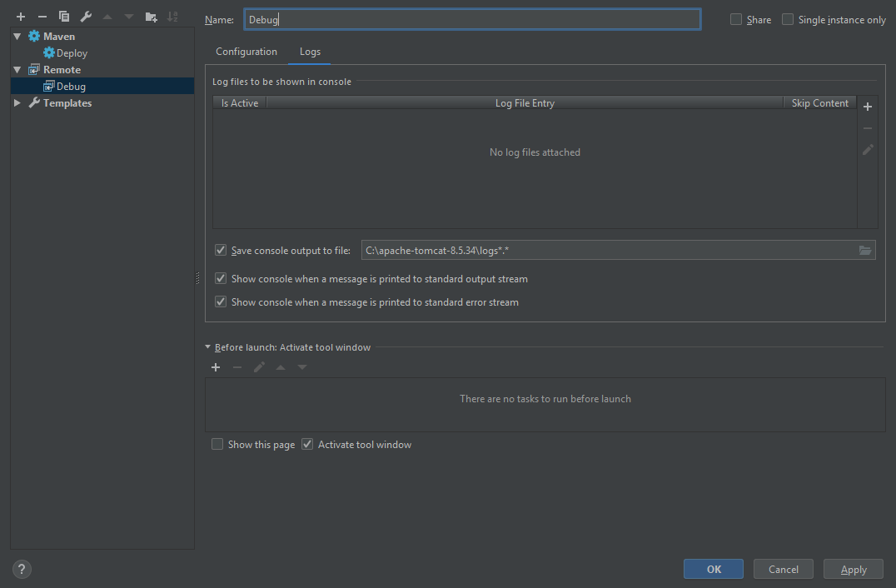Uncheck Activate tool window
Viewport: 896px width, 588px height.
[x=307, y=444]
